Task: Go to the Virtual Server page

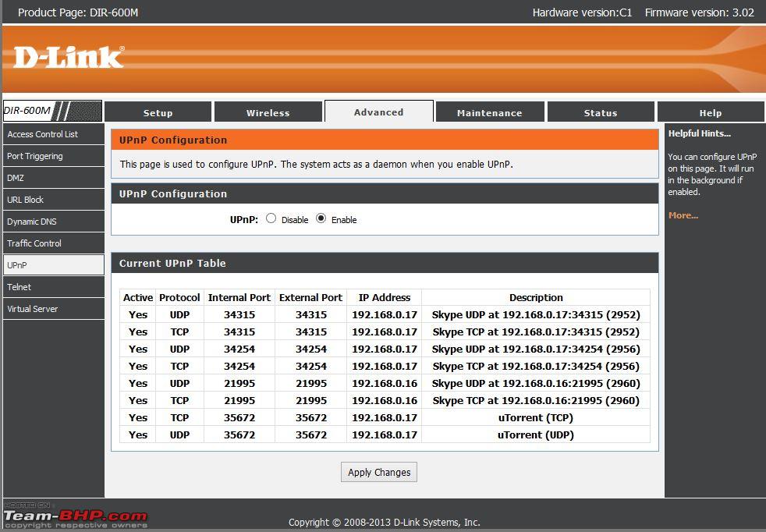Action: [x=53, y=308]
